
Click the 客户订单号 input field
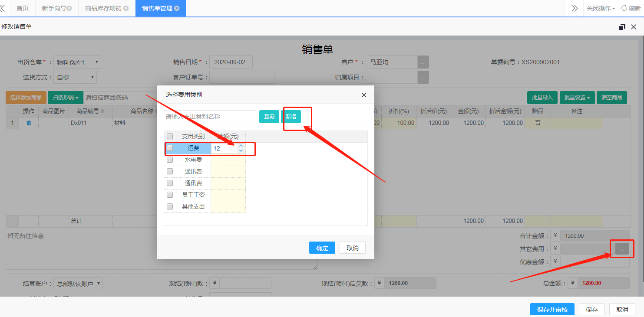pyautogui.click(x=242, y=78)
